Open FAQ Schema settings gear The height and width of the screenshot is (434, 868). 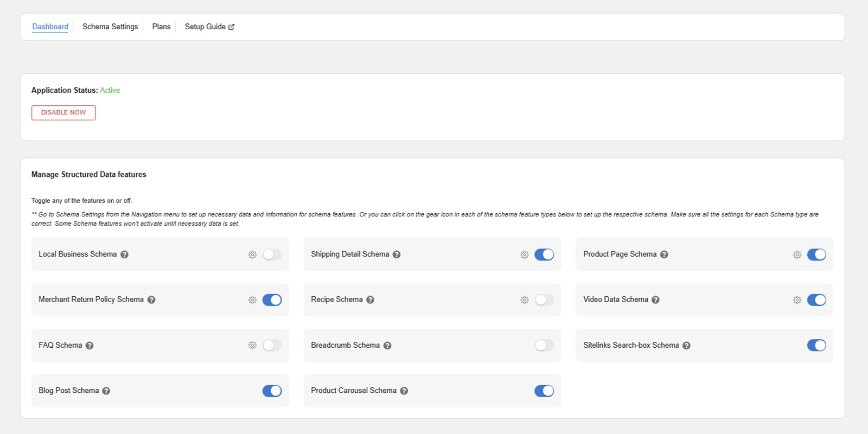(x=252, y=346)
